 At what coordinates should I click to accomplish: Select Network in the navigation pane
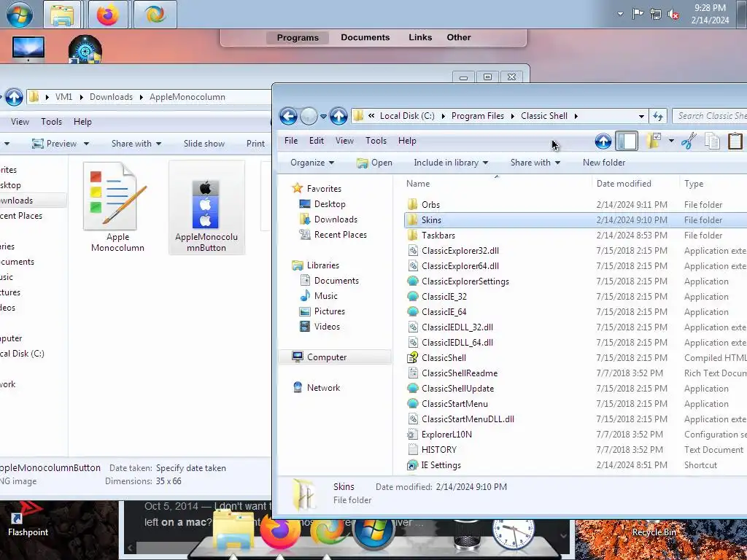point(323,388)
